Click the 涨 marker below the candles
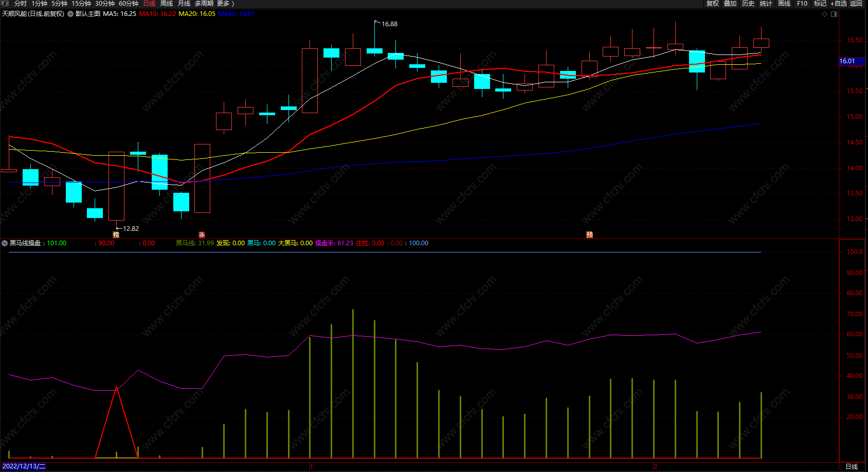Screen dimensions: 868x472 (x=202, y=234)
